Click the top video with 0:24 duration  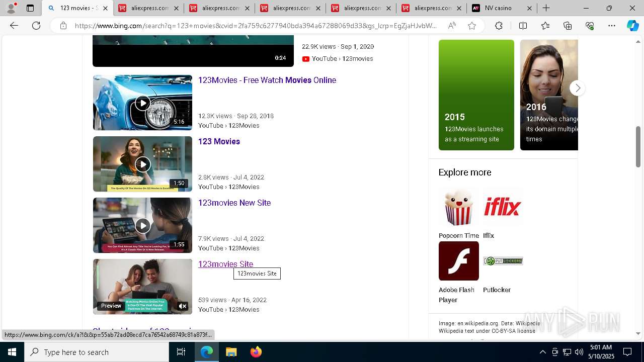click(193, 51)
